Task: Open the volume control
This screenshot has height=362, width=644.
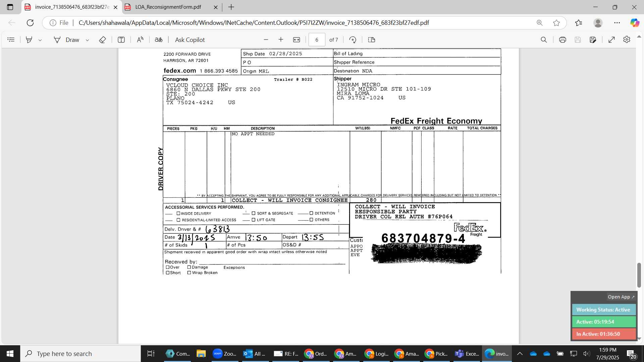Action: (x=586, y=354)
